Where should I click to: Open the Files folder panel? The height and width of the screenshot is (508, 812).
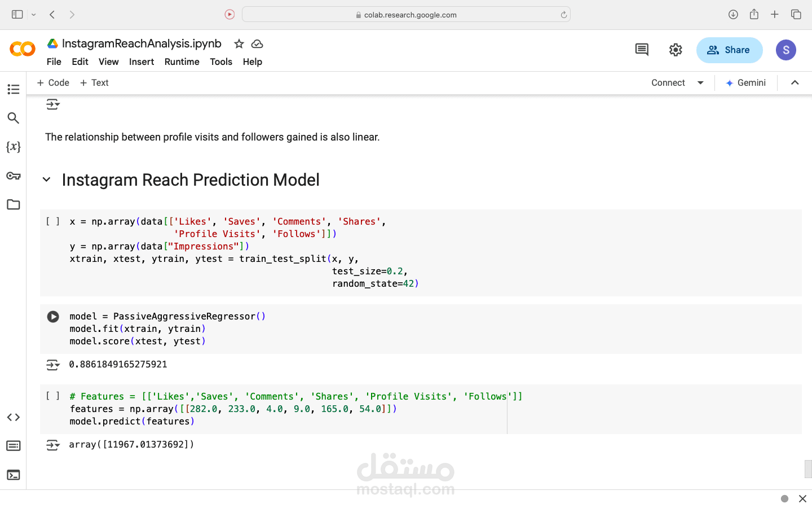(14, 204)
